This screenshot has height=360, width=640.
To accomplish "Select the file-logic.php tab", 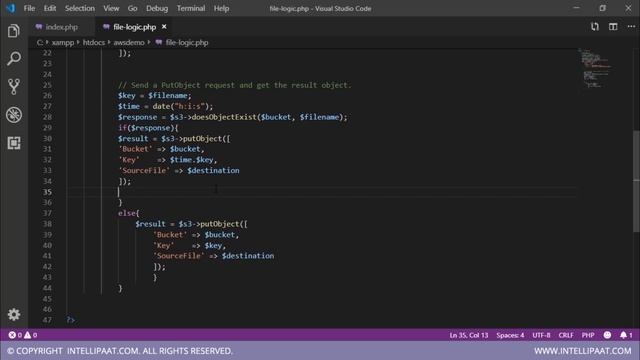I will click(x=134, y=27).
